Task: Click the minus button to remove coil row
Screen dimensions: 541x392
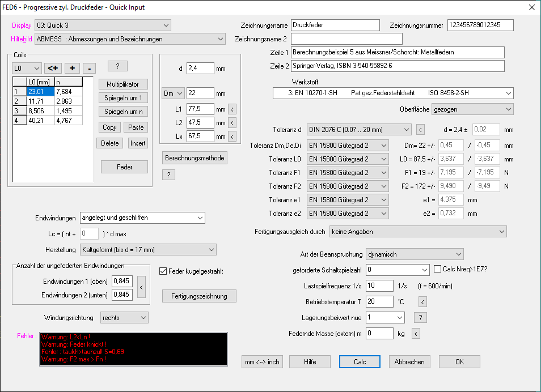Action: [89, 68]
